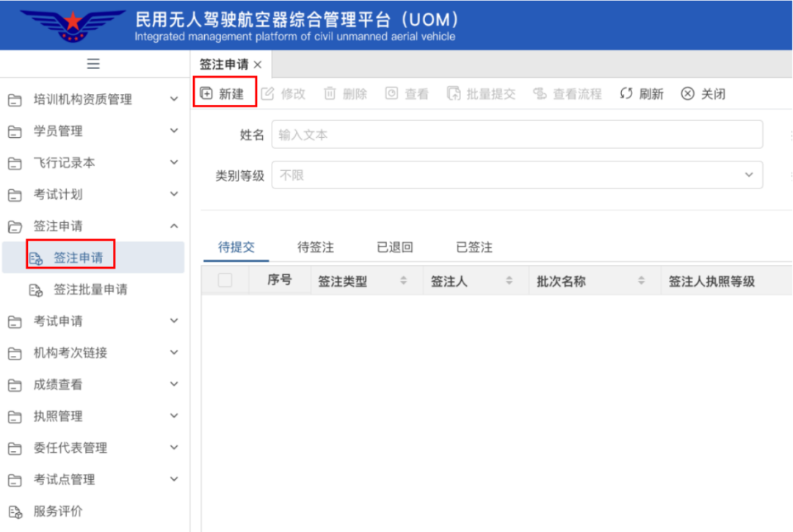Switch to the 待提交 tab
This screenshot has height=532, width=793.
pyautogui.click(x=236, y=247)
